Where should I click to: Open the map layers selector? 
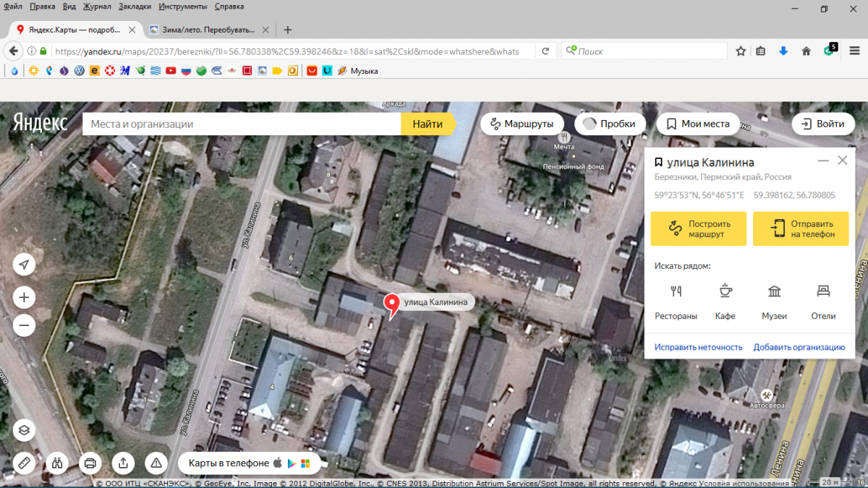[24, 430]
